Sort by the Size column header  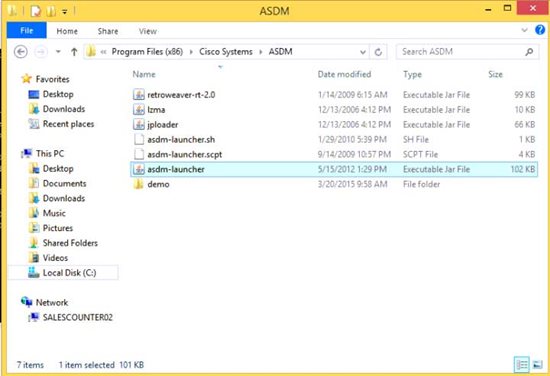[495, 74]
